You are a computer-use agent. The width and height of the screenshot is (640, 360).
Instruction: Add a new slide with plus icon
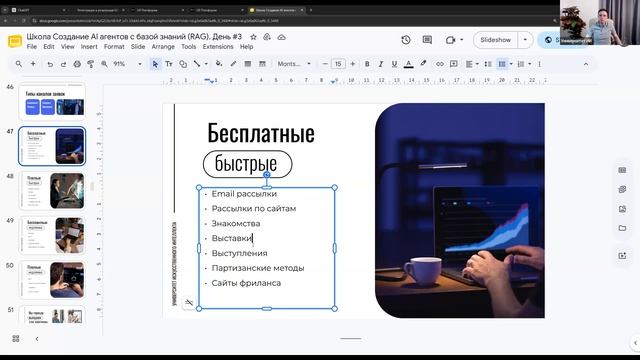tap(33, 64)
